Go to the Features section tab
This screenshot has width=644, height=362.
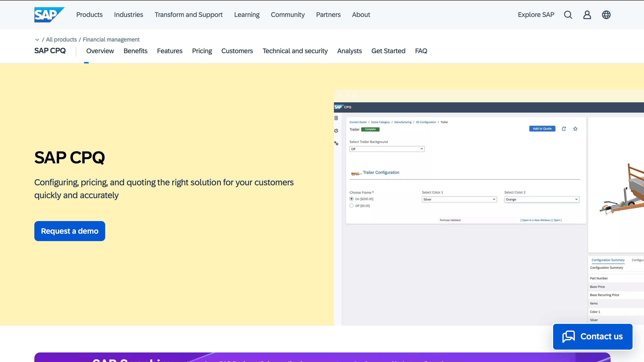tap(170, 51)
